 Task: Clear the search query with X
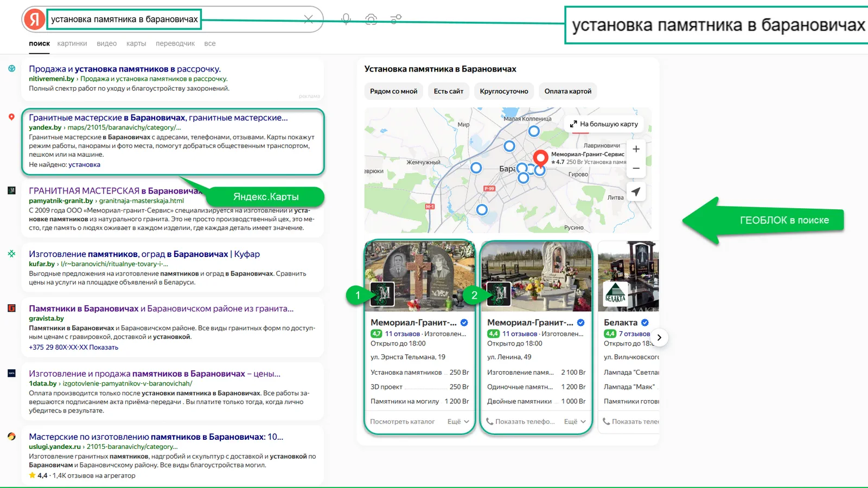tap(308, 20)
